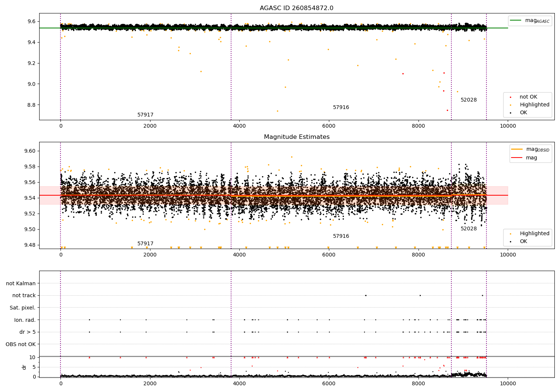This screenshot has height=392, width=560.
Task: Click x-axis tick 10000 under the bottom plot
Action: (508, 384)
